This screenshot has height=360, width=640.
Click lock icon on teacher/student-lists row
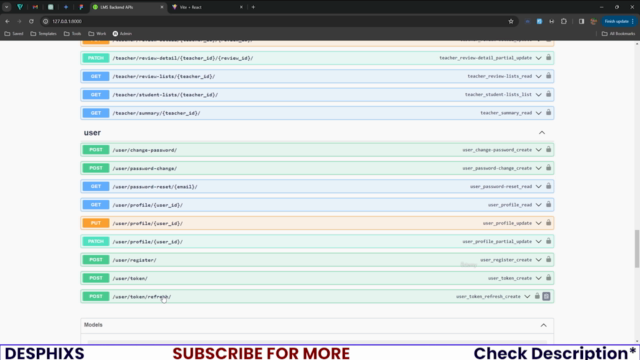tap(549, 94)
